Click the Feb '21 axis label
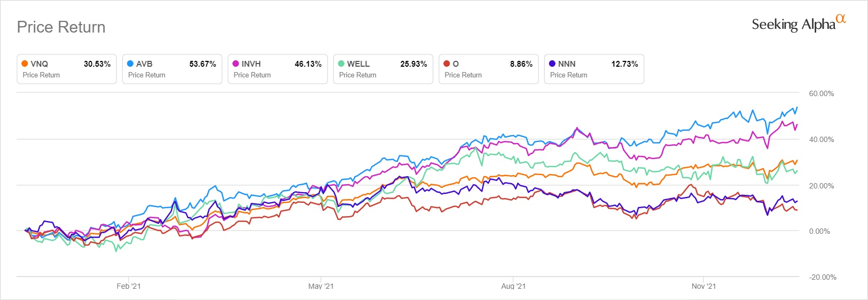868x300 pixels. coord(129,286)
